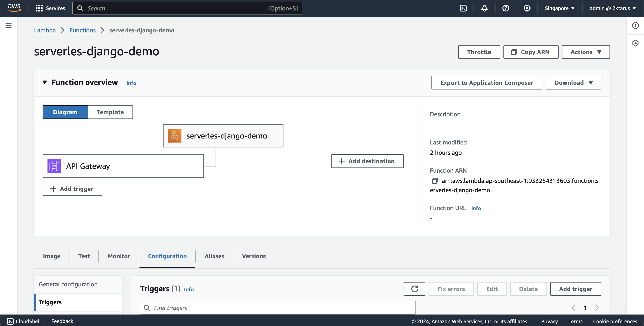Open the Test tab

pos(84,256)
